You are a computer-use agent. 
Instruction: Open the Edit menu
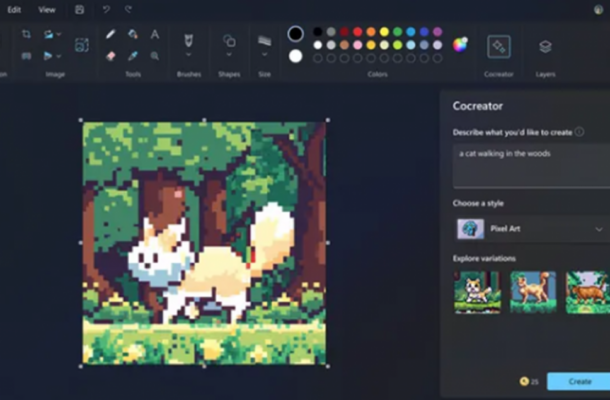click(x=14, y=10)
